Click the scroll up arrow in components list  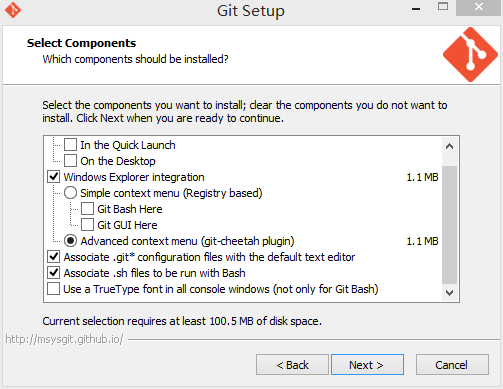(449, 146)
